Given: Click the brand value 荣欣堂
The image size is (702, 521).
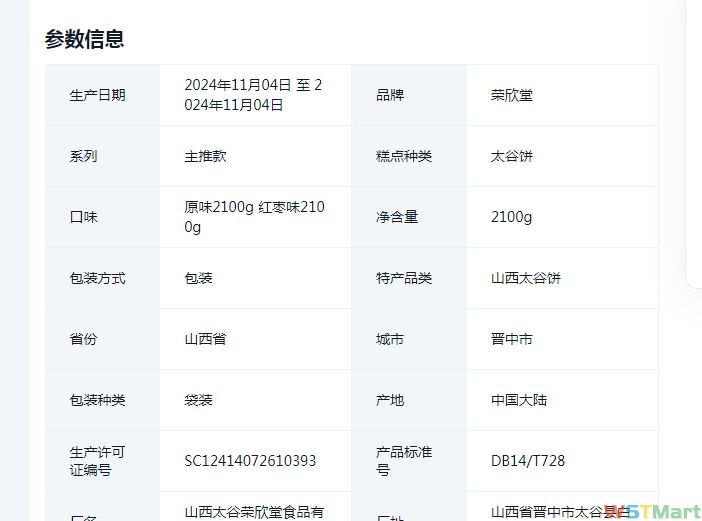Looking at the screenshot, I should point(511,95).
